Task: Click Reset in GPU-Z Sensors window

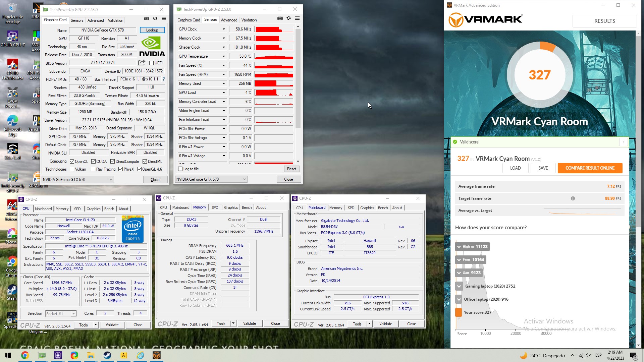Action: (x=291, y=169)
